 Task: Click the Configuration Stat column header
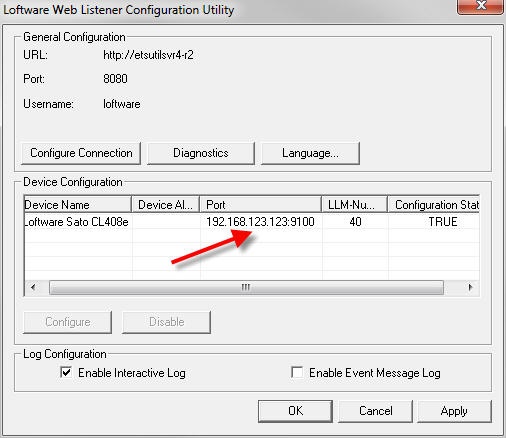[x=434, y=204]
